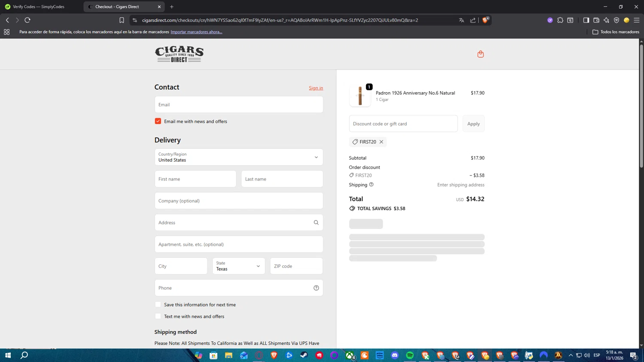This screenshot has height=362, width=644.
Task: Toggle Email me with news and offers
Action: tap(158, 121)
